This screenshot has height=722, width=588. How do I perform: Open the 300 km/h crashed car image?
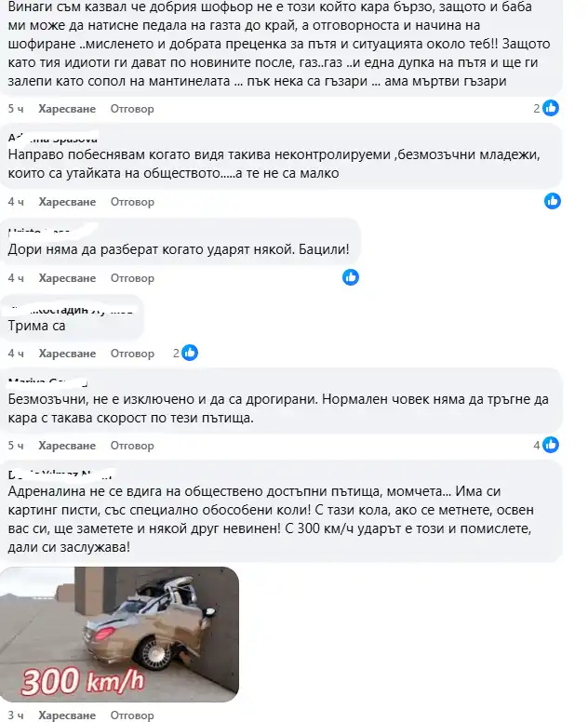pyautogui.click(x=119, y=634)
